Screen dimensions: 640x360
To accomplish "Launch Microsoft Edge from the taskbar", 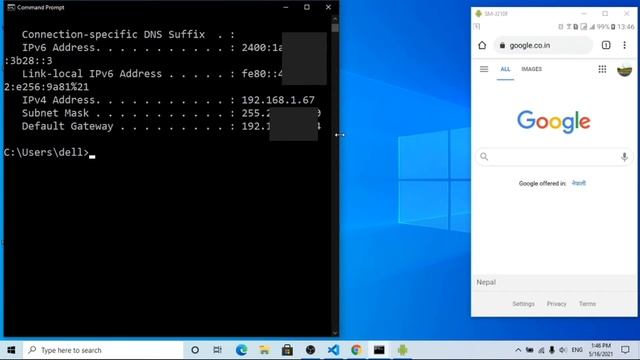I will point(241,350).
